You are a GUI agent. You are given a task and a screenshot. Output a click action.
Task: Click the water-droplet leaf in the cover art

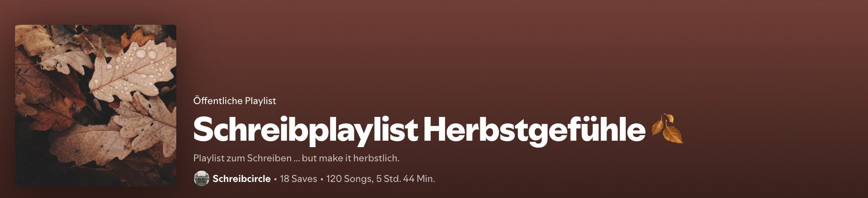(133, 71)
